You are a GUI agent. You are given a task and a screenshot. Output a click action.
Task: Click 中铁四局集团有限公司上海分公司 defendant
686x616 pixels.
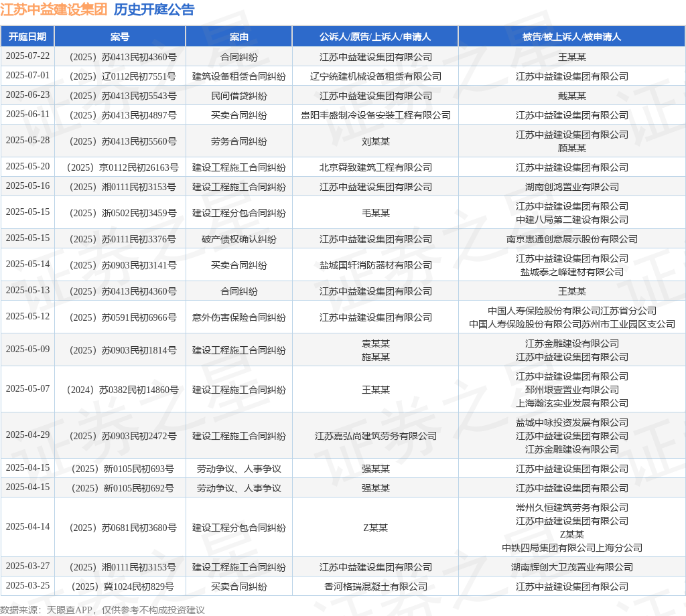pos(572,548)
